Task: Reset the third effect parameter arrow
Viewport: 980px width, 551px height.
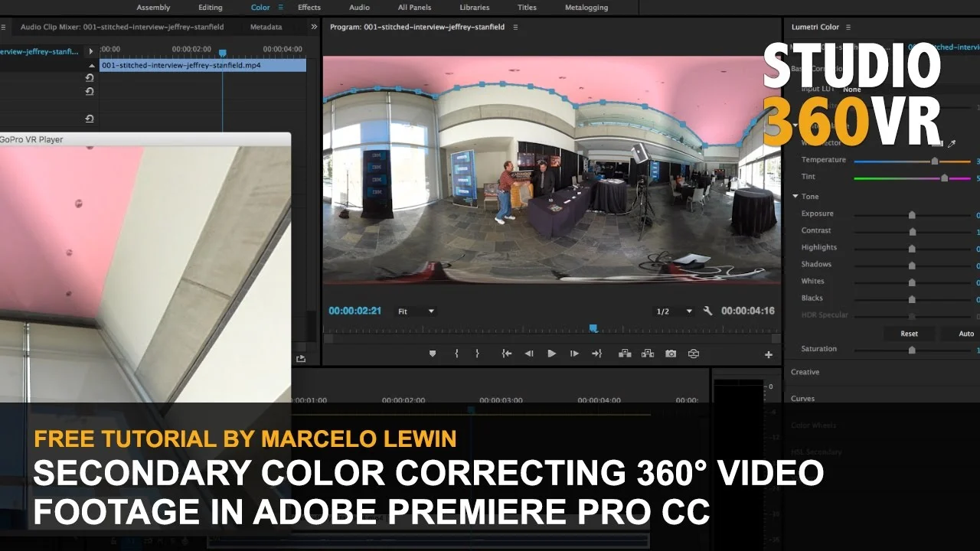Action: (90, 119)
